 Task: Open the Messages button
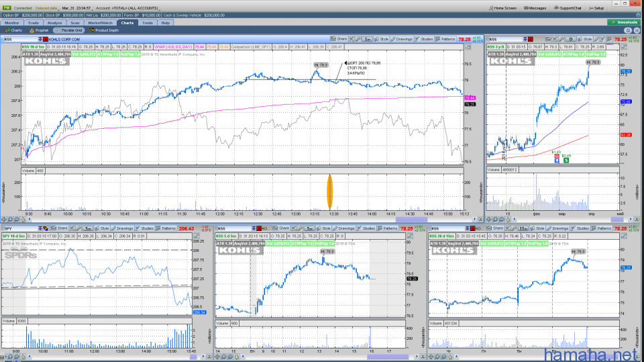pos(535,8)
